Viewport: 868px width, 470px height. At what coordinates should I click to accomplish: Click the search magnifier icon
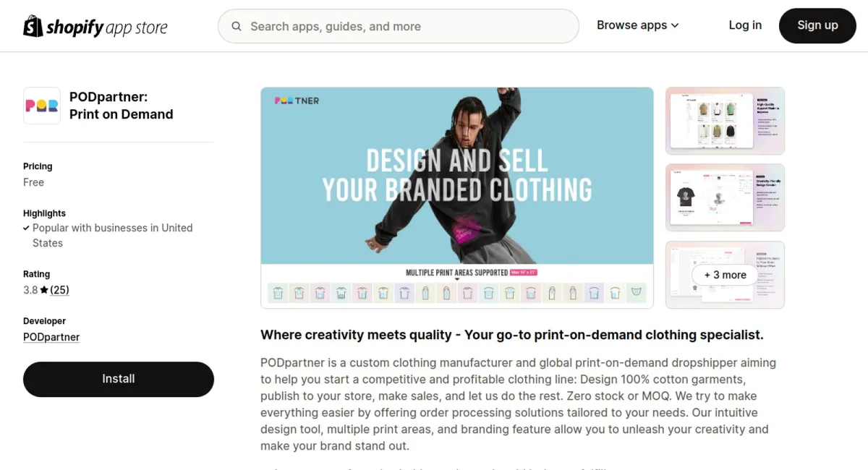click(x=237, y=27)
